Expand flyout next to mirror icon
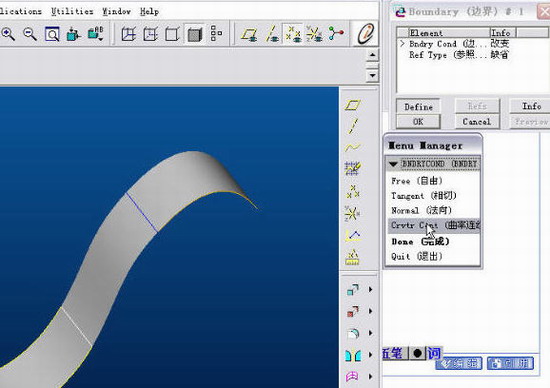The width and height of the screenshot is (550, 388). [x=370, y=355]
